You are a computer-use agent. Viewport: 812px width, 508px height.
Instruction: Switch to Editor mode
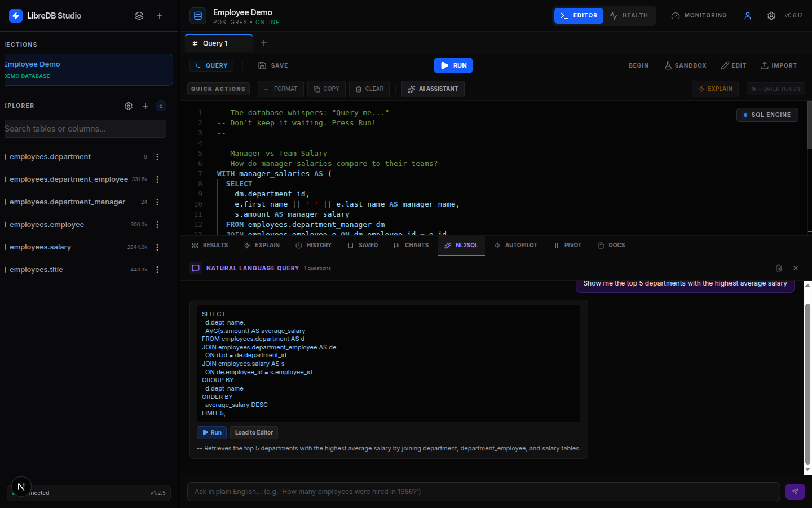point(579,16)
